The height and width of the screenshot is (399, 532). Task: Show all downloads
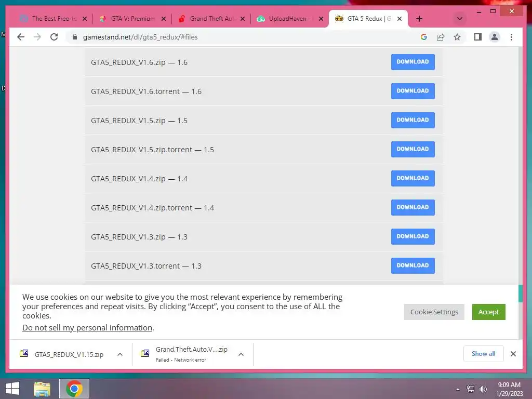coord(484,354)
